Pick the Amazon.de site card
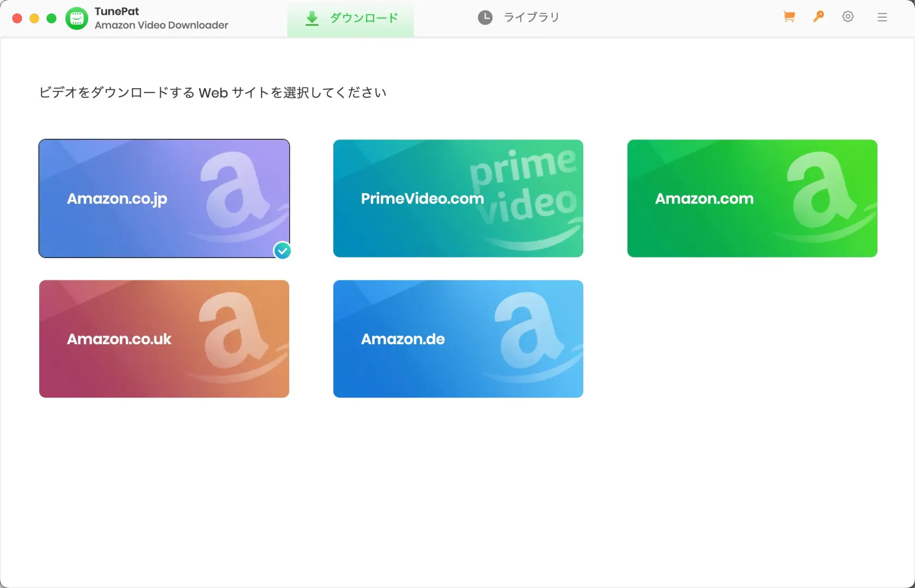 pos(458,339)
